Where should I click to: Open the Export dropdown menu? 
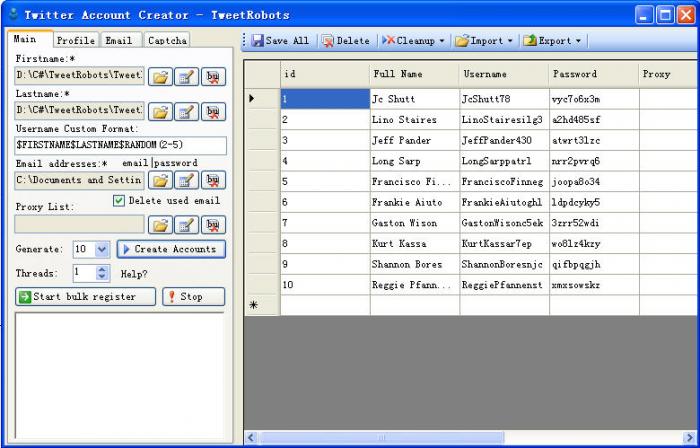552,41
